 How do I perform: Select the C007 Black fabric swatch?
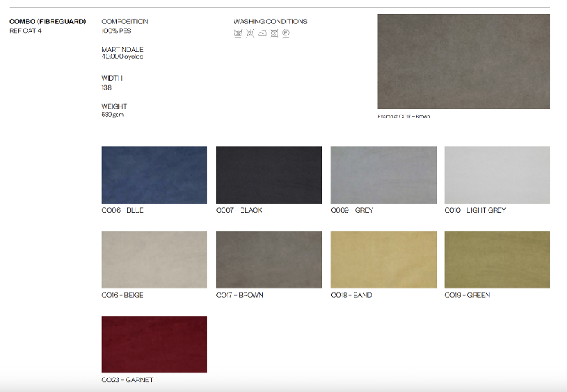pos(268,175)
